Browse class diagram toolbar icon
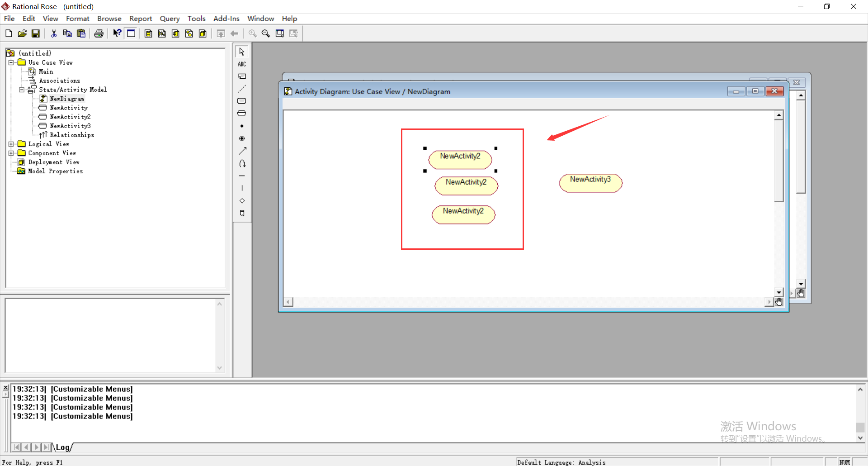Screen dimensions: 868x466 [x=148, y=33]
